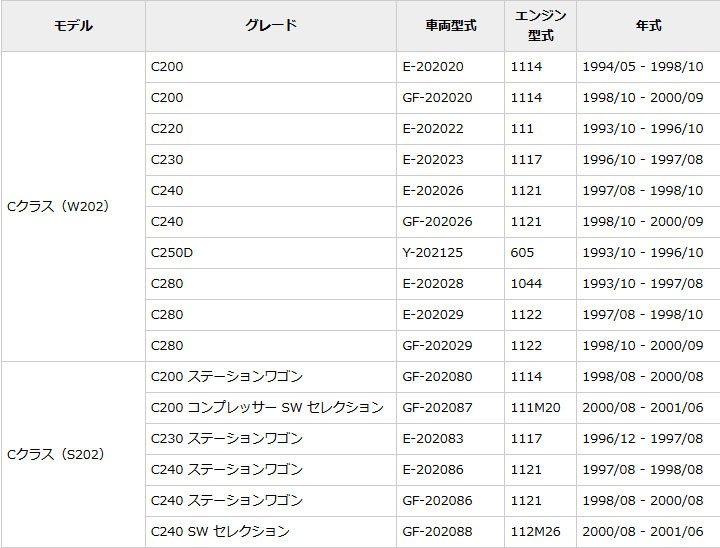Click vehicle code GF-202026
Screen dimensions: 720x548
coord(437,222)
